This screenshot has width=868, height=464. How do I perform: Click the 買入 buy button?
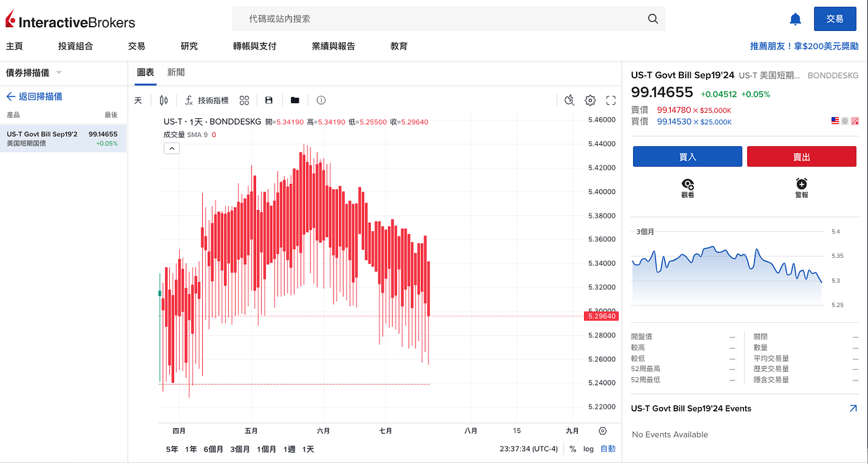[x=688, y=157]
